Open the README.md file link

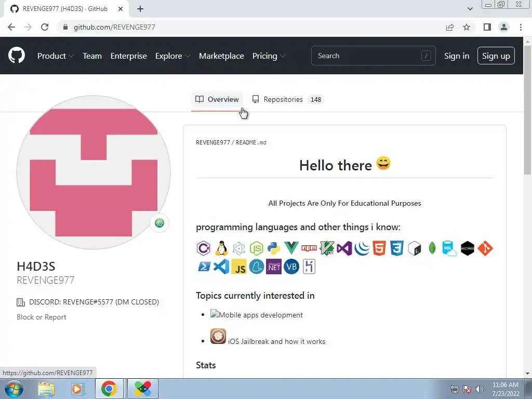pos(251,142)
